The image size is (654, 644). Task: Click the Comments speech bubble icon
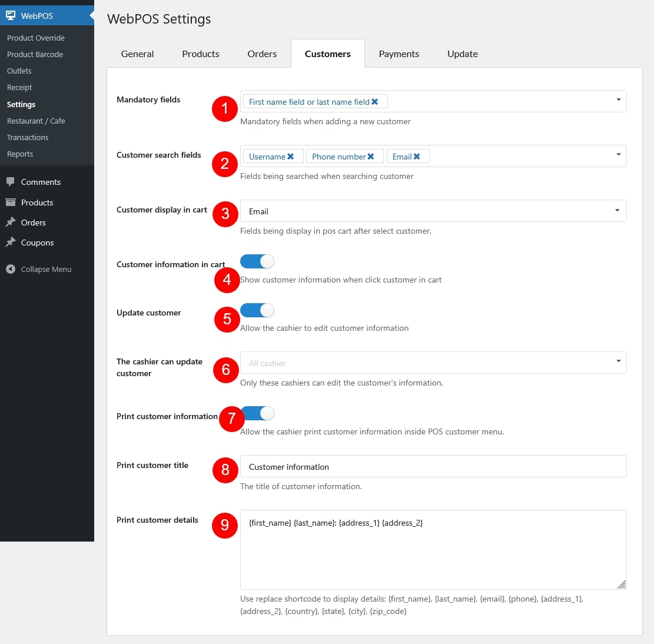11,182
